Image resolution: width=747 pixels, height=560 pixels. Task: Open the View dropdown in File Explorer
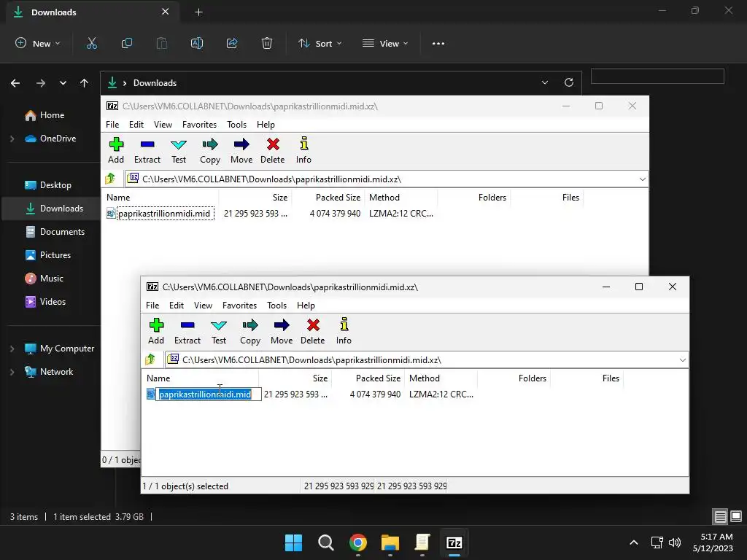[x=385, y=43]
